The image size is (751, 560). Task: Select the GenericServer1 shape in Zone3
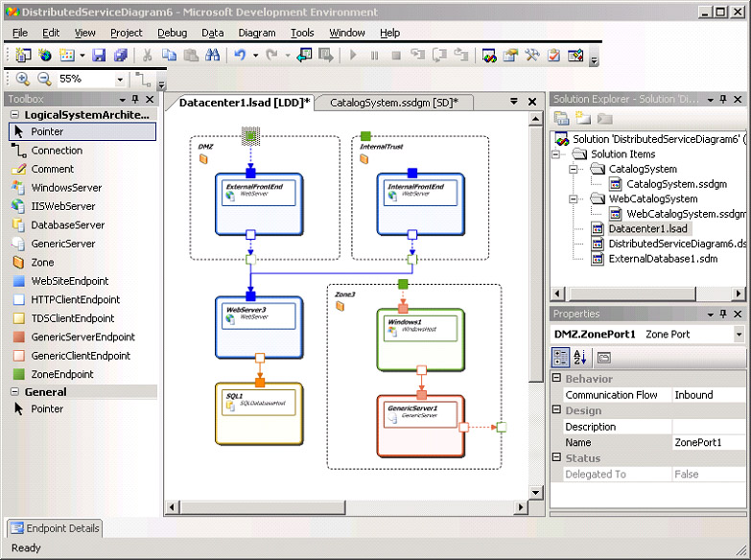pyautogui.click(x=420, y=426)
